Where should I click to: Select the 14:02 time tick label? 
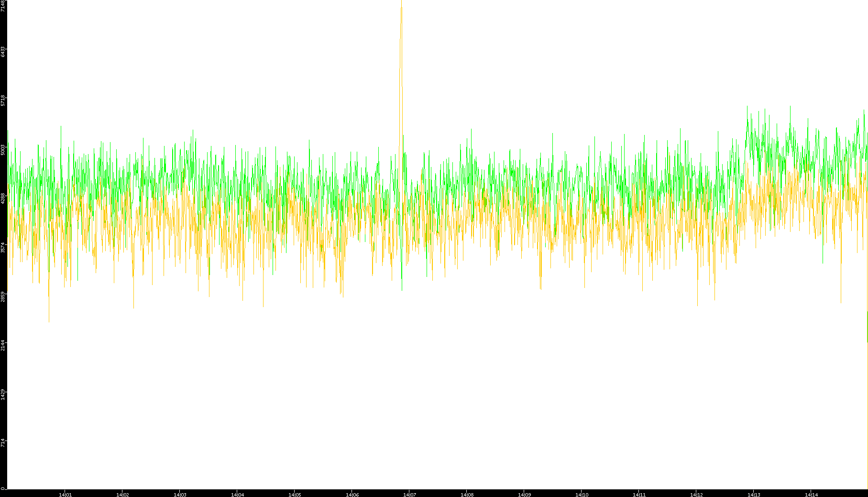(122, 494)
